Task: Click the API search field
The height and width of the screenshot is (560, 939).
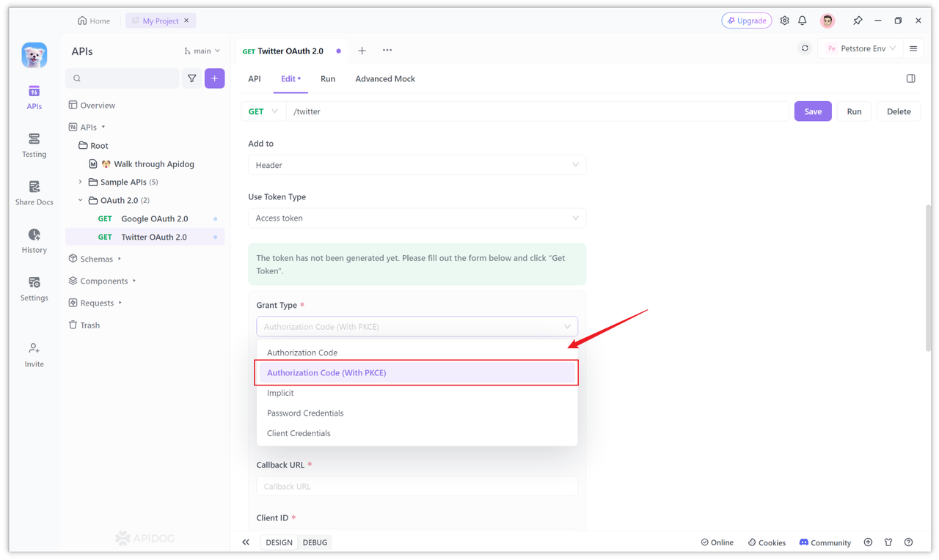Action: click(123, 78)
